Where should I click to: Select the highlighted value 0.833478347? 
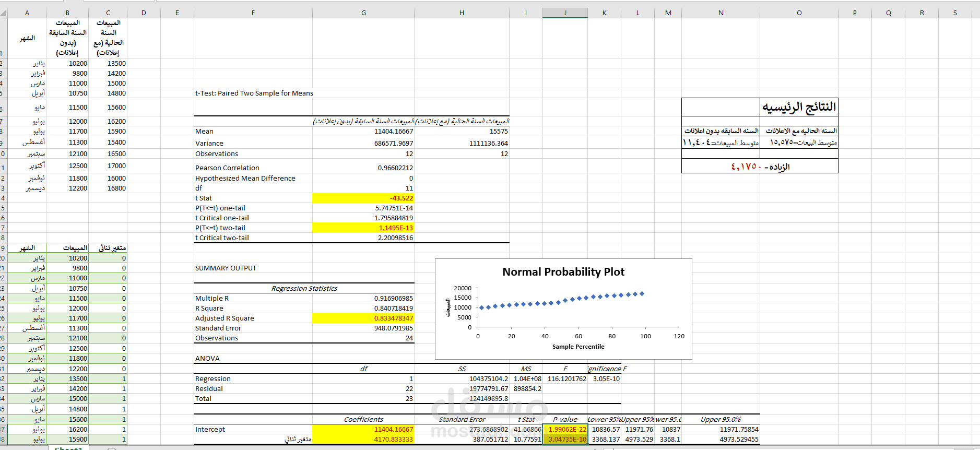363,318
